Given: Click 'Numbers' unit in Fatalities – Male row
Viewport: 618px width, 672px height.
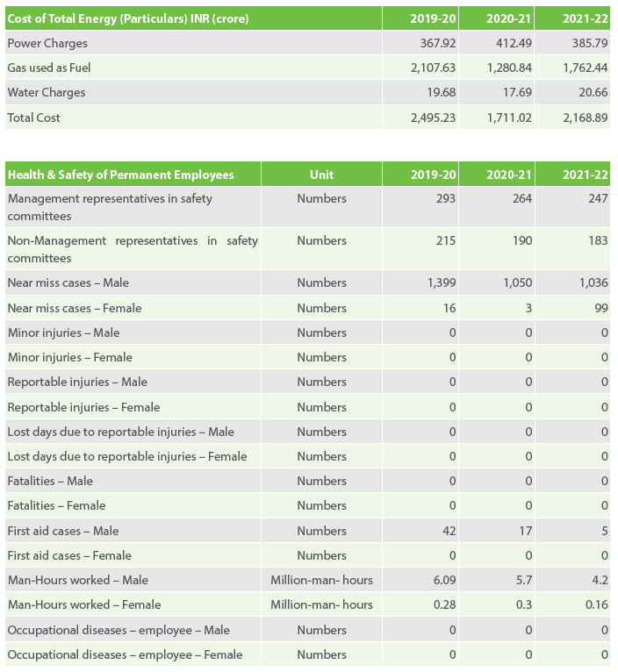Looking at the screenshot, I should coord(321,482).
